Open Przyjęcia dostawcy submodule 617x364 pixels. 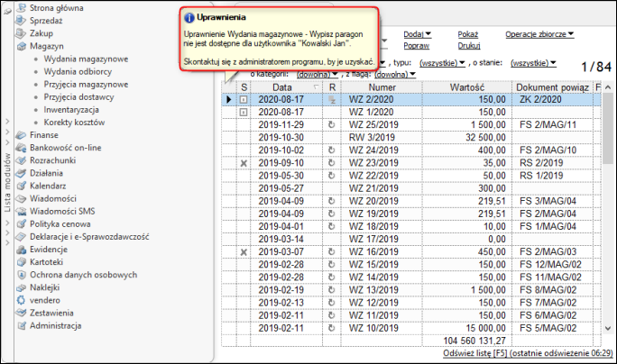pos(78,96)
